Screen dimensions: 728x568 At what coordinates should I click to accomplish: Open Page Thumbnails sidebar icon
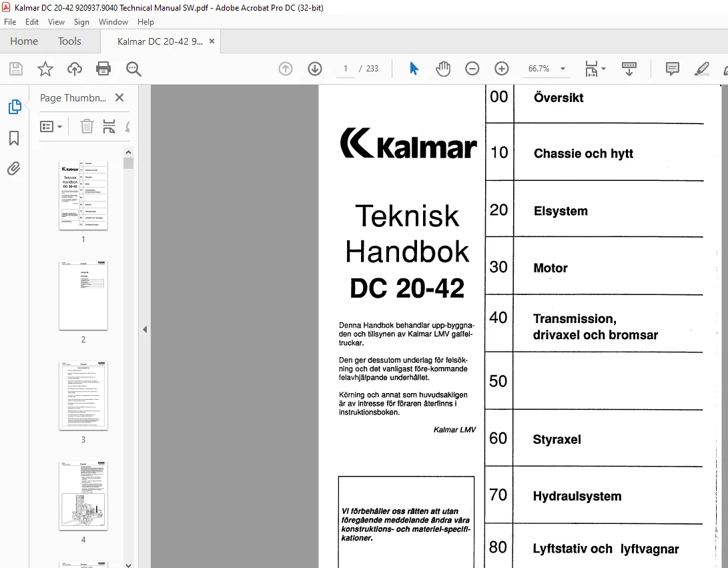[x=15, y=107]
